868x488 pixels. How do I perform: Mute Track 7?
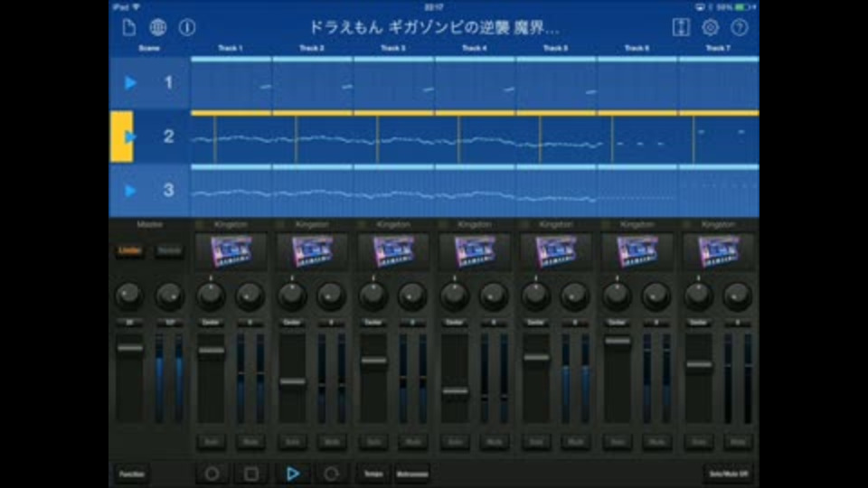click(739, 442)
